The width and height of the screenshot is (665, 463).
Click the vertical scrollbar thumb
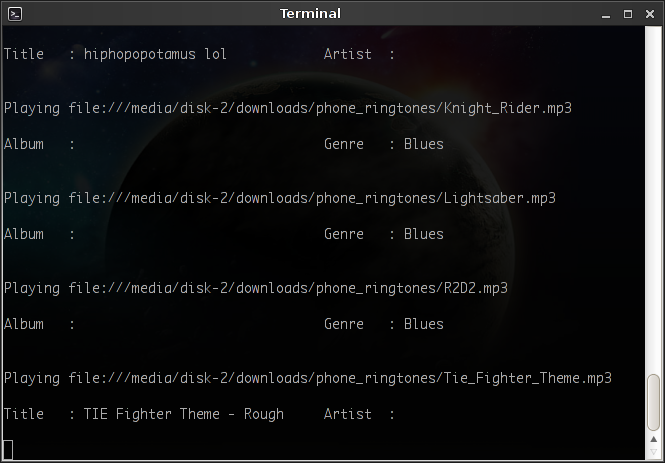654,402
